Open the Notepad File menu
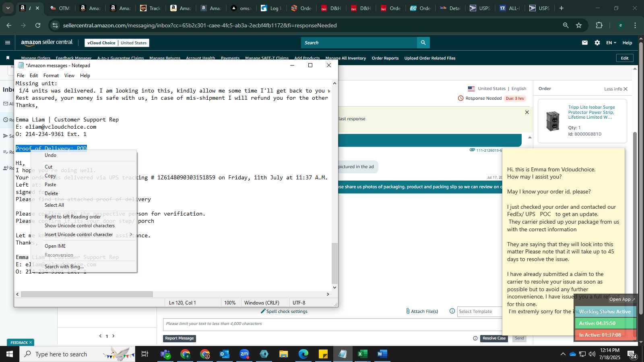The height and width of the screenshot is (362, 644). 21,76
